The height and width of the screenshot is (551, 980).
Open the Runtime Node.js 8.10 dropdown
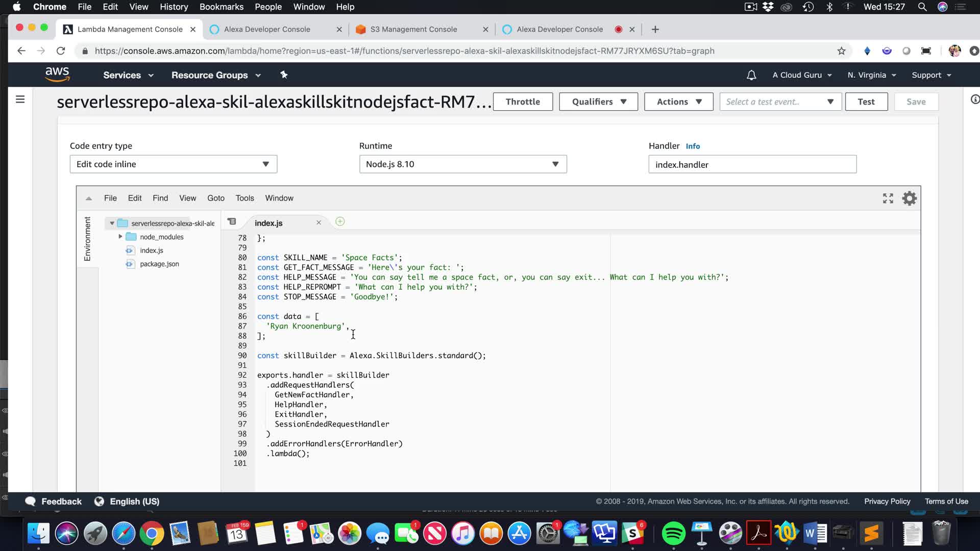click(x=462, y=164)
